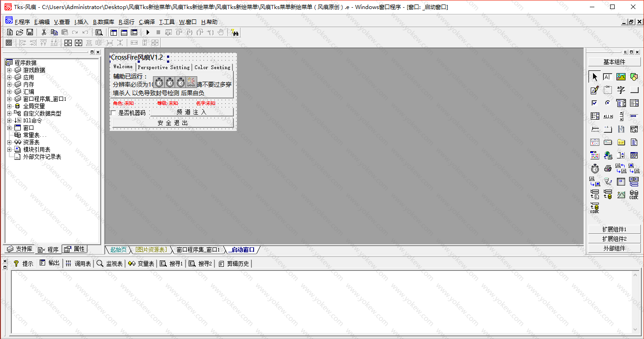Select the 常量表 item in tree
This screenshot has height=339, width=644.
point(34,135)
